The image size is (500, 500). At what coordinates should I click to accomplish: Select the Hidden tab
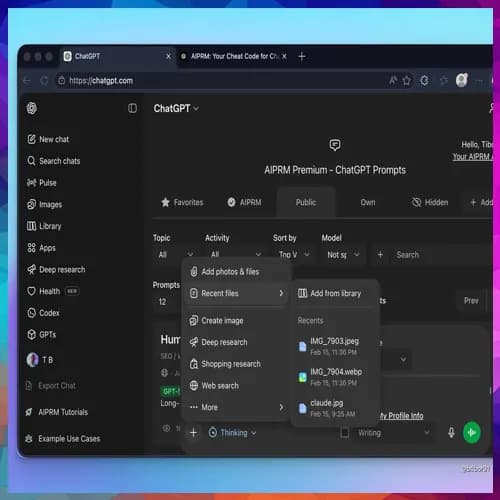tap(430, 202)
